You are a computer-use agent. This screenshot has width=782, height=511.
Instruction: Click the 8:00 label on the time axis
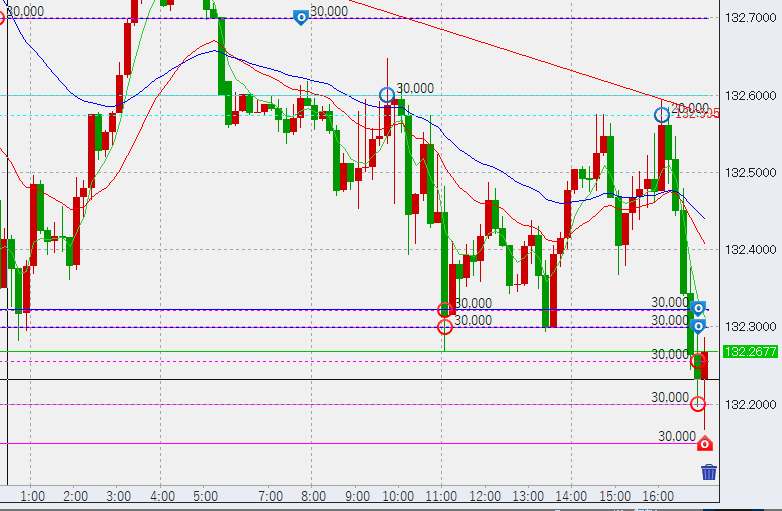[313, 496]
